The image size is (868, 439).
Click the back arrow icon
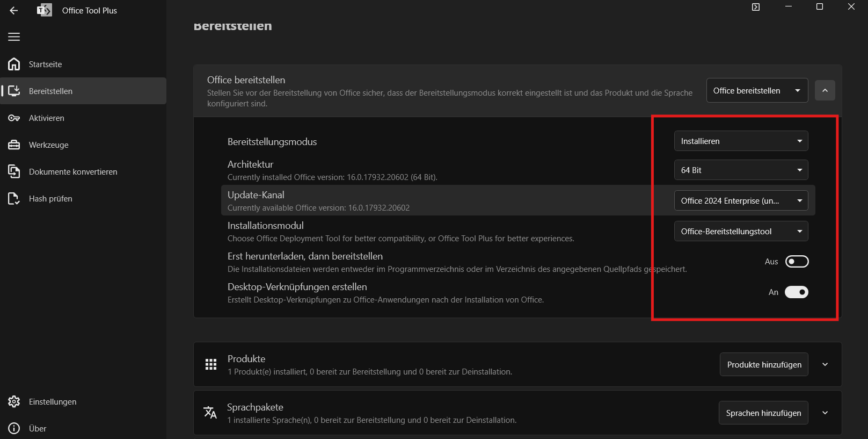pyautogui.click(x=14, y=10)
